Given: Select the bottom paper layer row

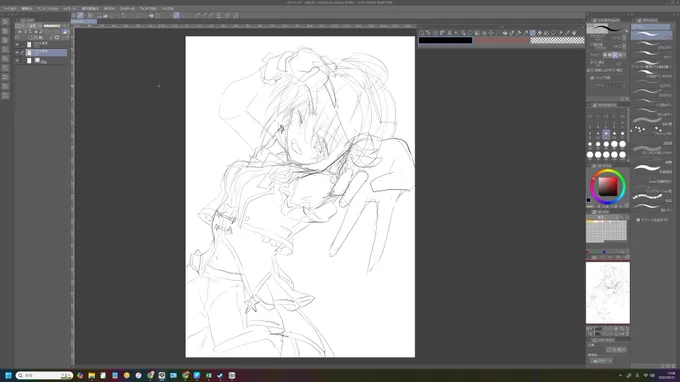Looking at the screenshot, I should pos(42,61).
